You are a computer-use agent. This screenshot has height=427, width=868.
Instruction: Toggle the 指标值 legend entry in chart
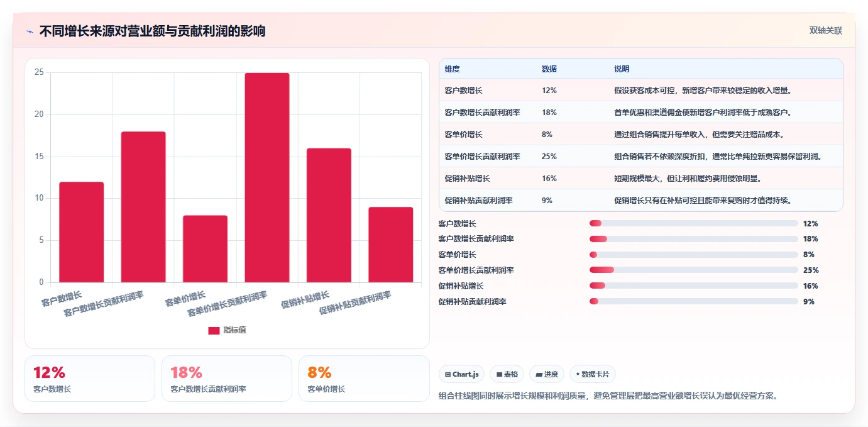click(x=227, y=330)
